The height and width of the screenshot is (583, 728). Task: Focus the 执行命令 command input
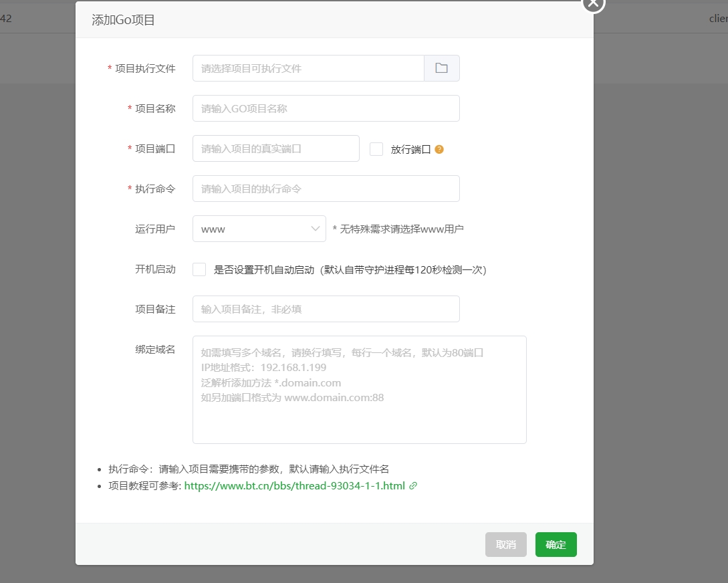click(x=326, y=189)
